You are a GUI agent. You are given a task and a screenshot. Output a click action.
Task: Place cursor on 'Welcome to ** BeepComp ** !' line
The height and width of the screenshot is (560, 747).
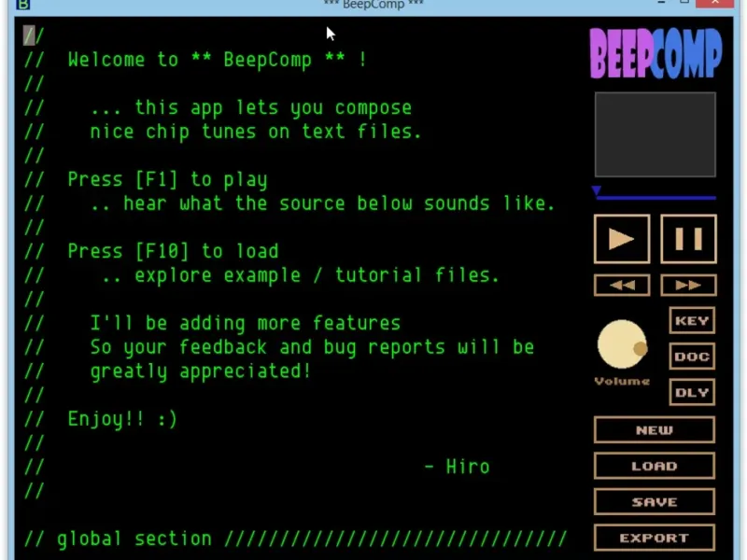(217, 60)
